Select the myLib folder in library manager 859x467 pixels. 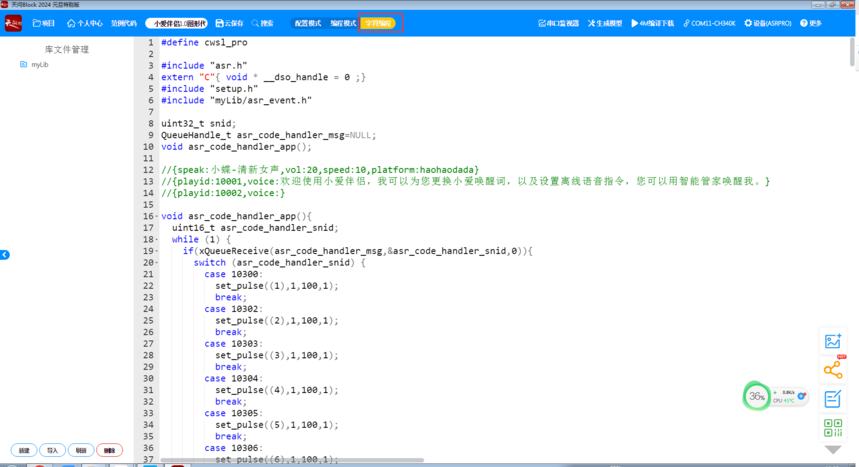coord(35,65)
